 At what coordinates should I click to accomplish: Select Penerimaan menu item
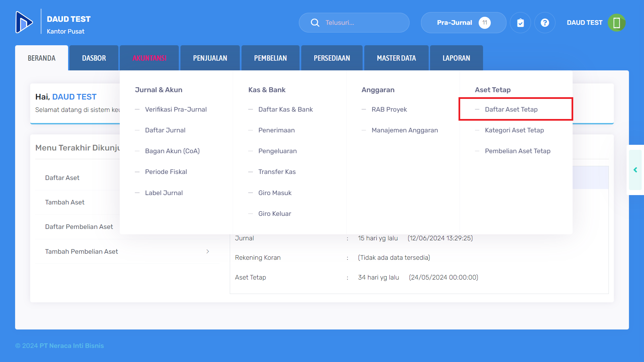[x=276, y=130]
